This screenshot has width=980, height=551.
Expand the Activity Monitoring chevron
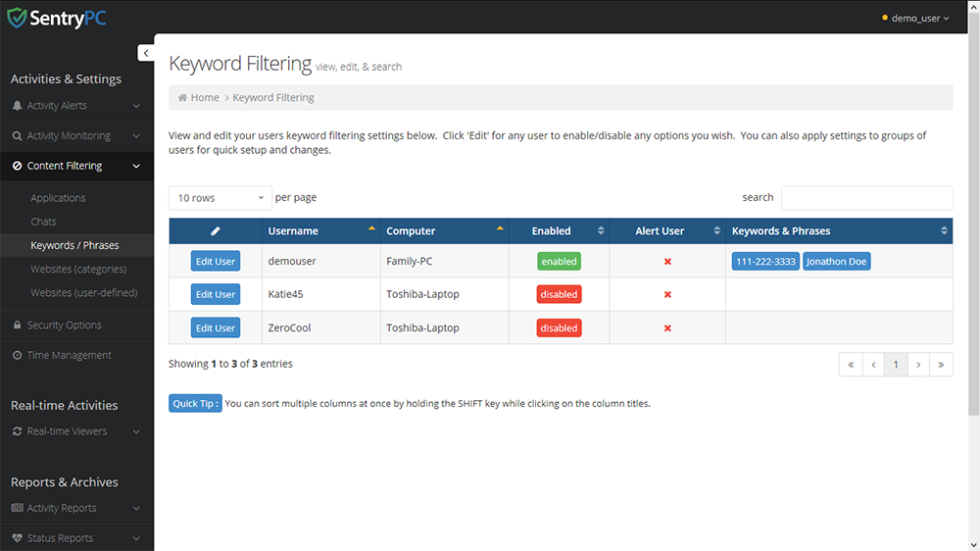click(x=136, y=136)
